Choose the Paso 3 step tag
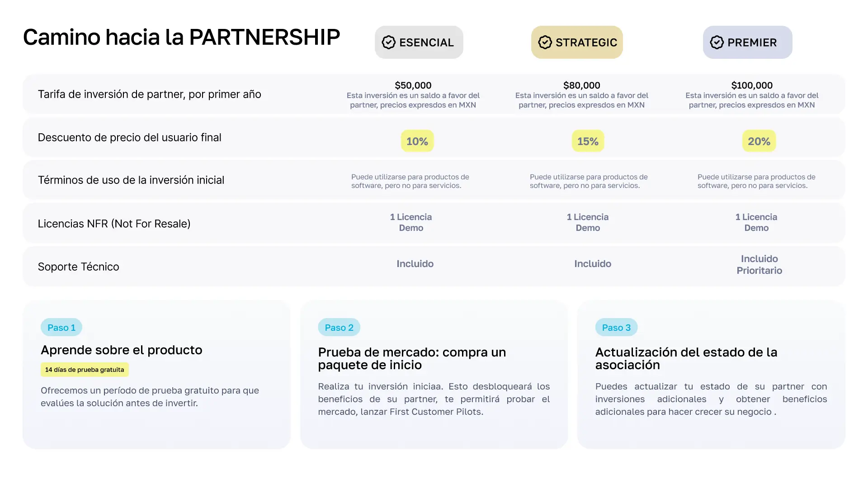 (x=616, y=328)
